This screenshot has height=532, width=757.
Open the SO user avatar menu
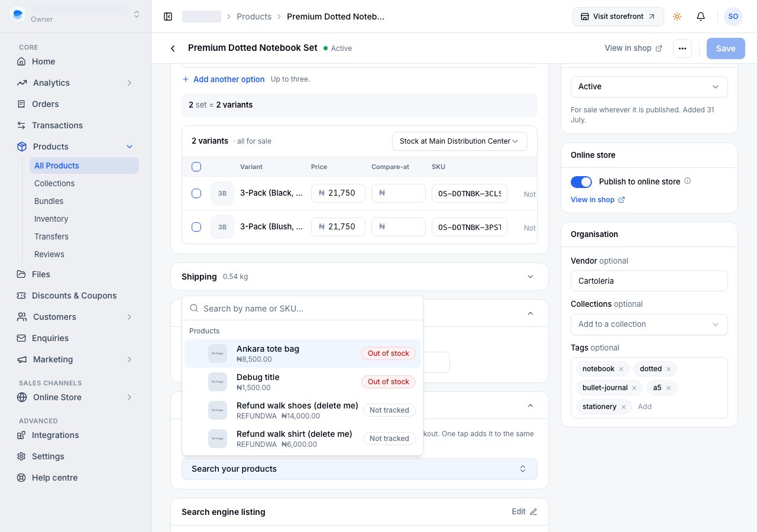point(733,17)
